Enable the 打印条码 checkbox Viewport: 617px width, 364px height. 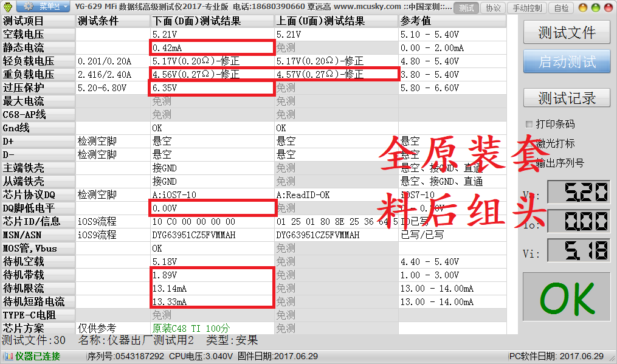click(x=529, y=125)
